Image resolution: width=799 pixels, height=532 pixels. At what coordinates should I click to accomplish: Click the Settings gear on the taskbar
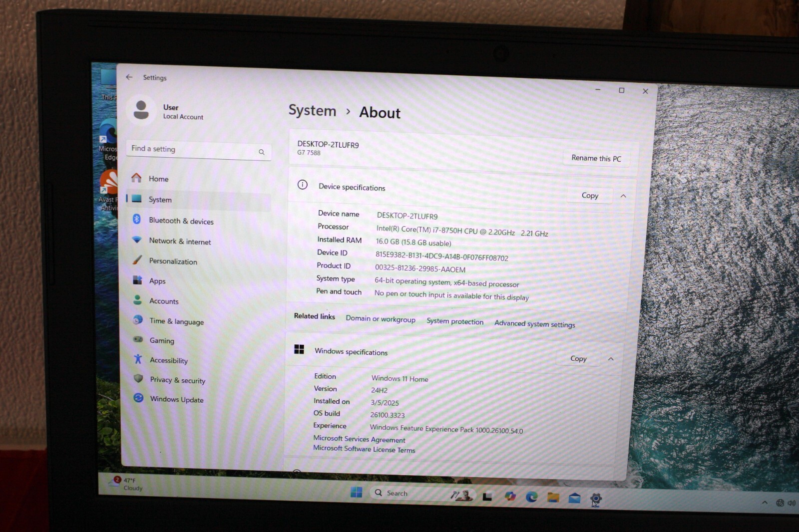[595, 499]
